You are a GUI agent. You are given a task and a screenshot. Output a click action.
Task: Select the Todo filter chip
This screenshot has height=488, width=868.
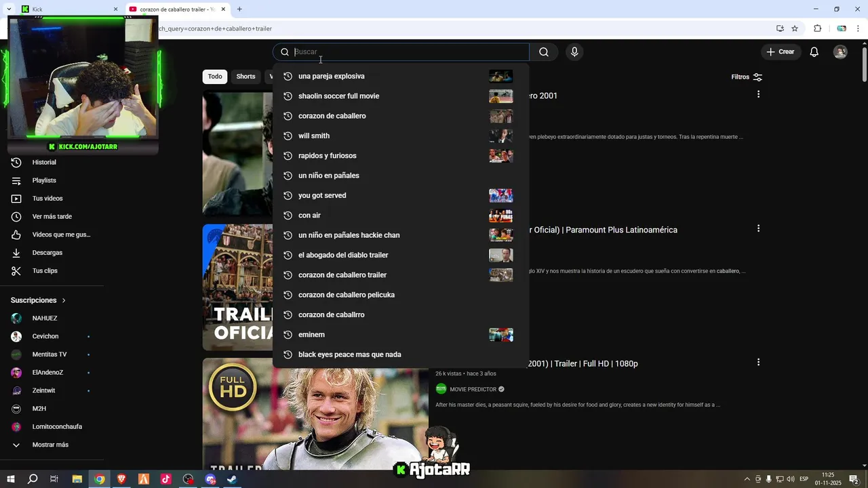click(215, 77)
